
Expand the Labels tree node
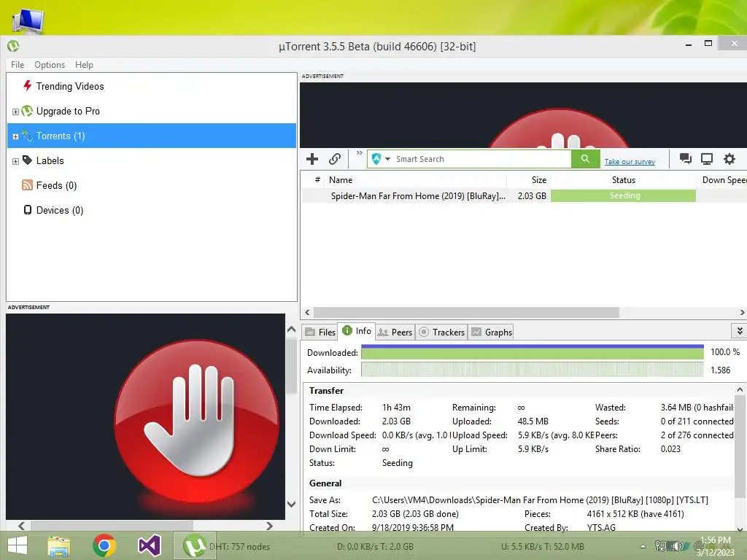click(15, 161)
